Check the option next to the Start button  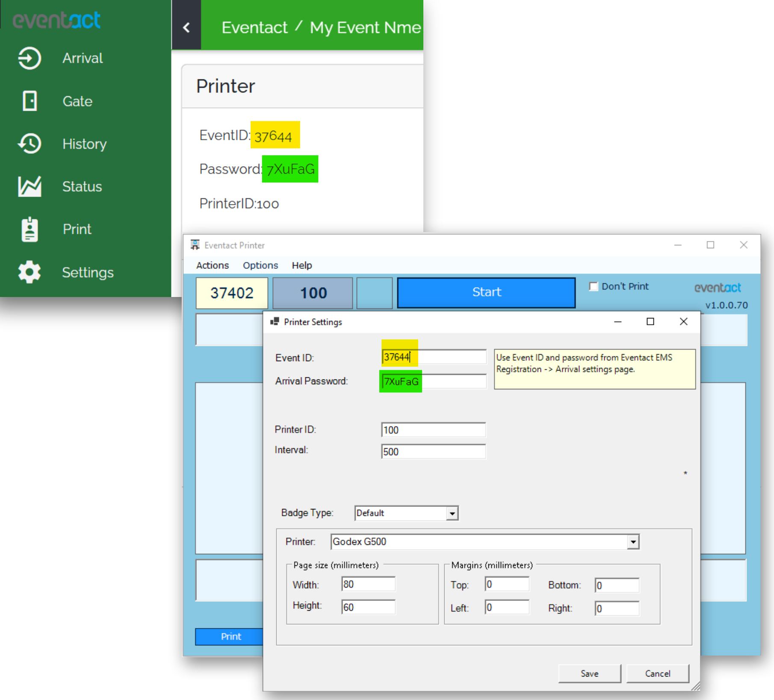point(594,286)
